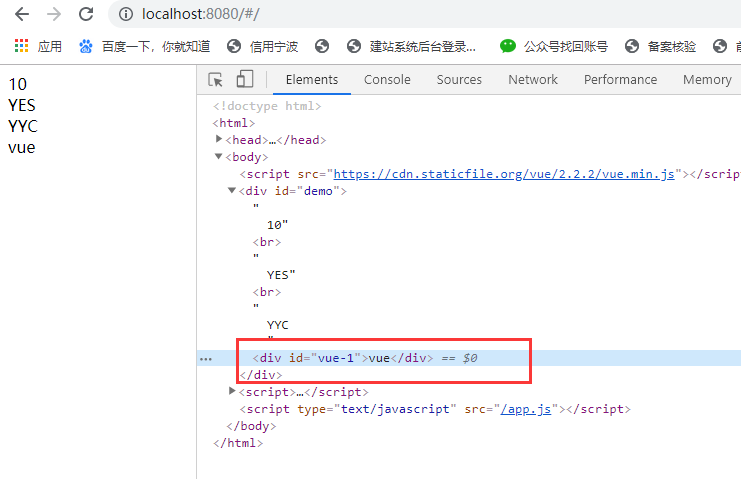The height and width of the screenshot is (479, 741).
Task: Open the 应用 apps grid icon
Action: (21, 46)
